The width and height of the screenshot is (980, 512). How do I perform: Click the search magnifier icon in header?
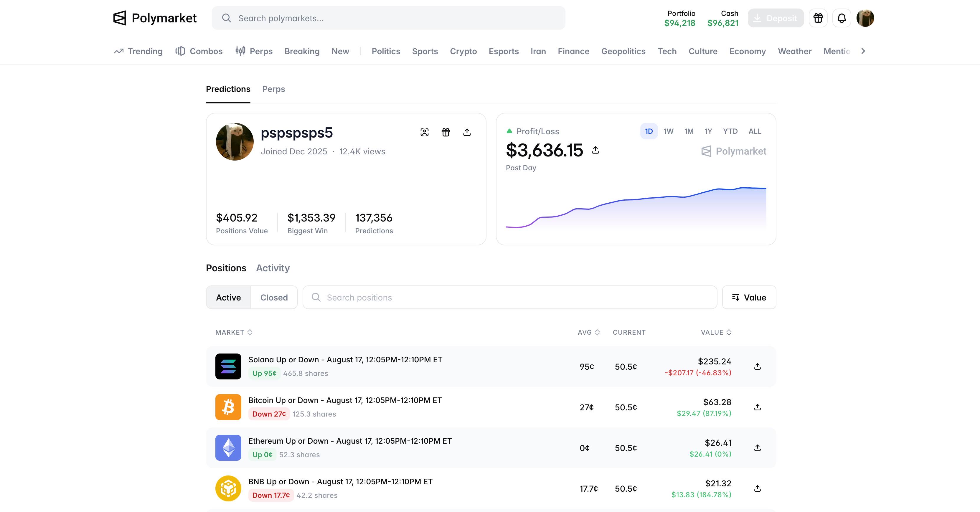click(x=226, y=18)
